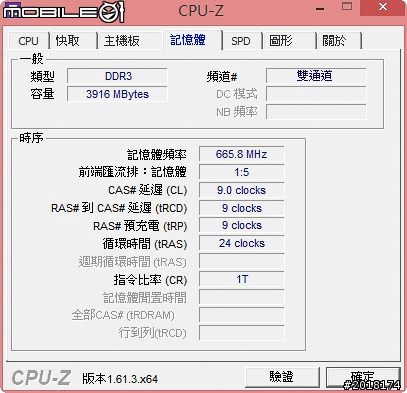Click the 循環時間 (tRAS) label
The height and width of the screenshot is (393, 407).
click(x=145, y=244)
